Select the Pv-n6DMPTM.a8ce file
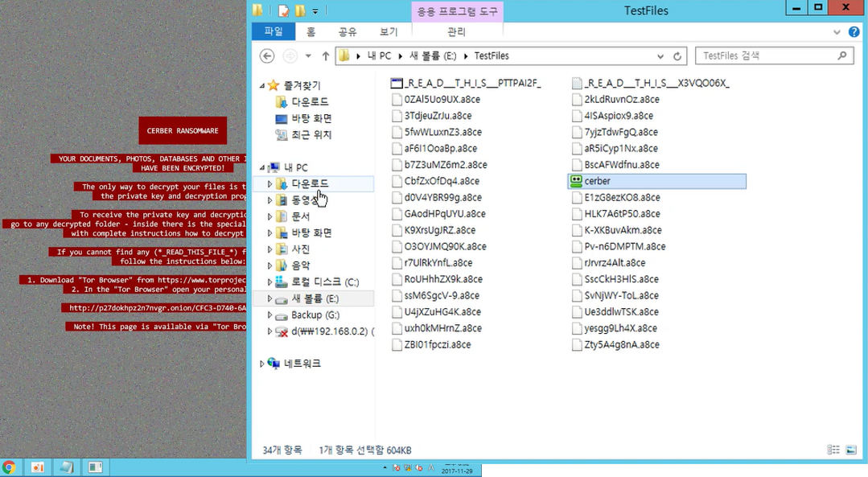Viewport: 868px width, 477px height. point(619,247)
